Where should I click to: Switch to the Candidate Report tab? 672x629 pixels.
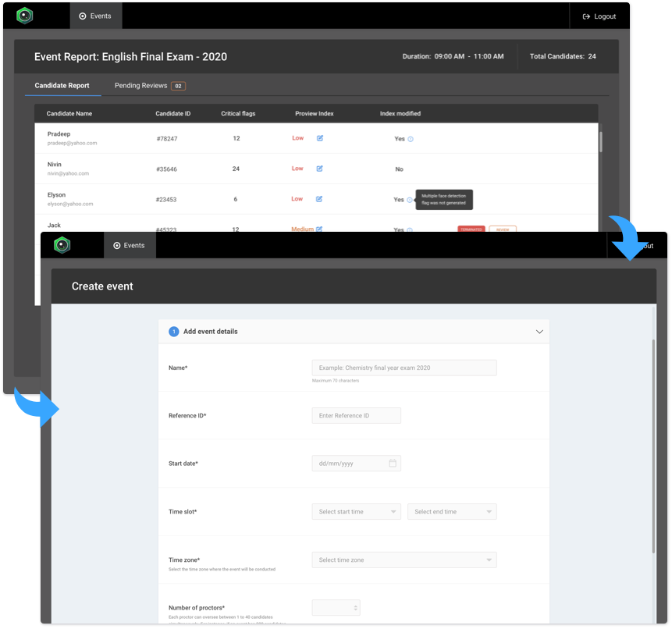click(62, 86)
